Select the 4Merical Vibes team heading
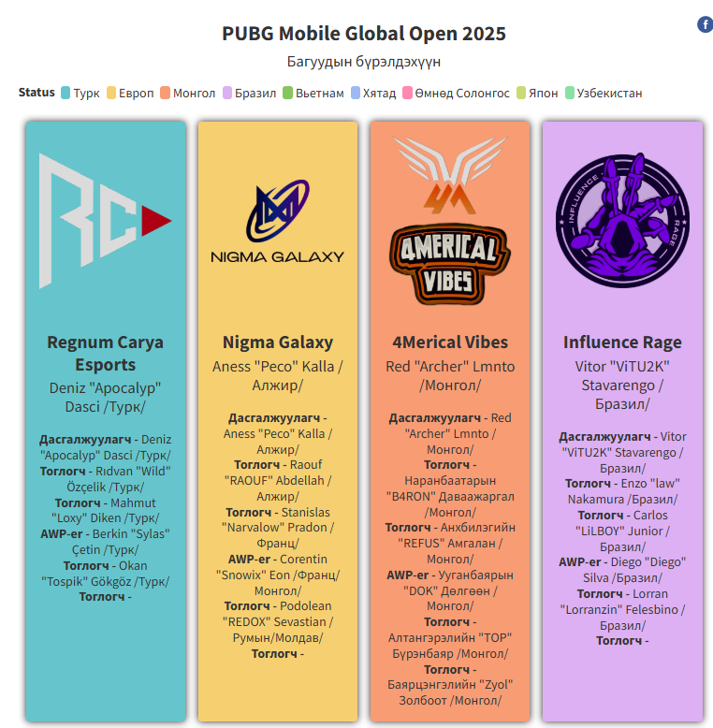This screenshot has height=728, width=713. (450, 342)
